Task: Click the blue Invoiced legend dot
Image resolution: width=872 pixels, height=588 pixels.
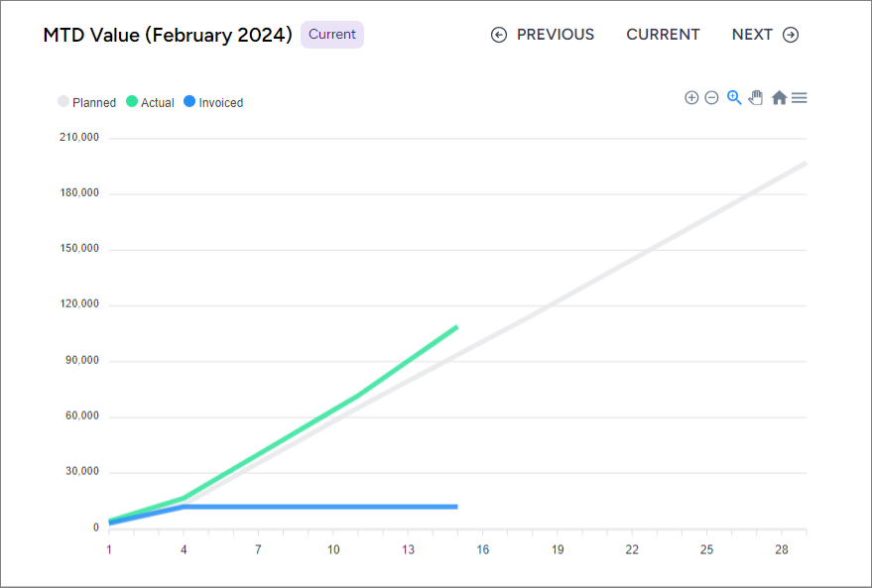Action: click(x=189, y=101)
